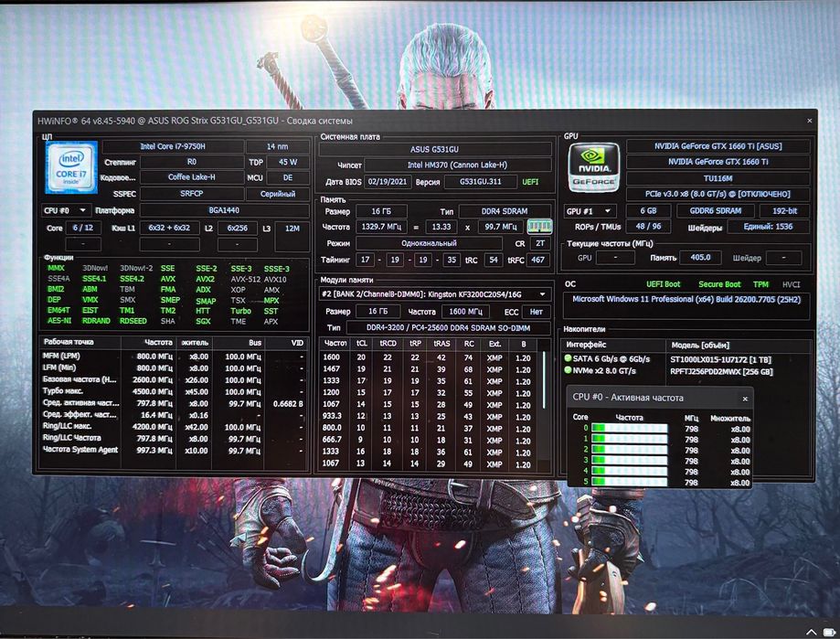Viewport: 840px width, 639px height.
Task: Click the AES-NI feature label
Action: pyautogui.click(x=58, y=321)
